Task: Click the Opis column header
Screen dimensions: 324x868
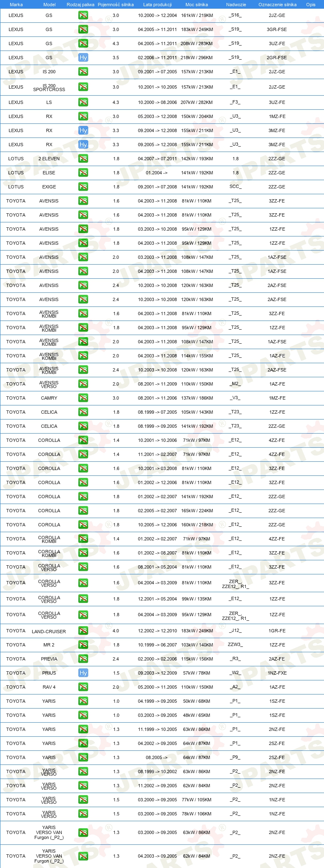Action: 311,5
